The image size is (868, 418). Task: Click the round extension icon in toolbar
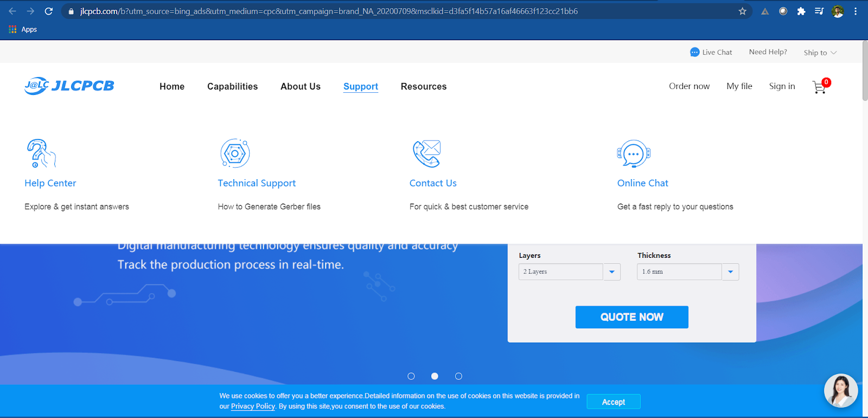coord(783,11)
